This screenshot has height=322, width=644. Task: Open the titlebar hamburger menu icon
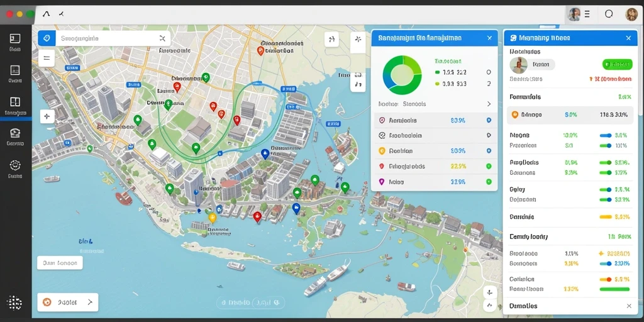[587, 14]
